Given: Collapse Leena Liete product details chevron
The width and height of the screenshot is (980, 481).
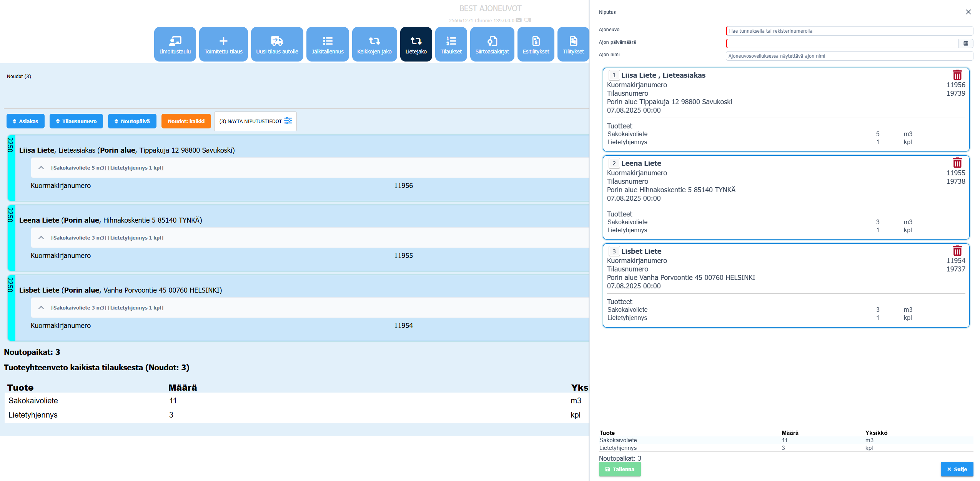Looking at the screenshot, I should pyautogui.click(x=41, y=238).
